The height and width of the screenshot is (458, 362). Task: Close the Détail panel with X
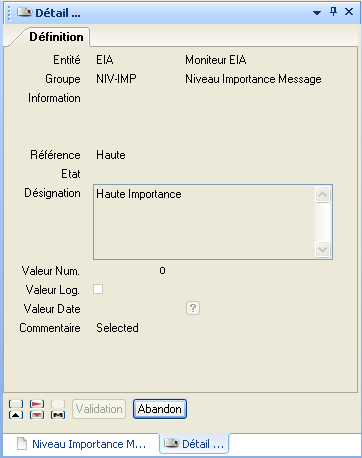point(349,12)
